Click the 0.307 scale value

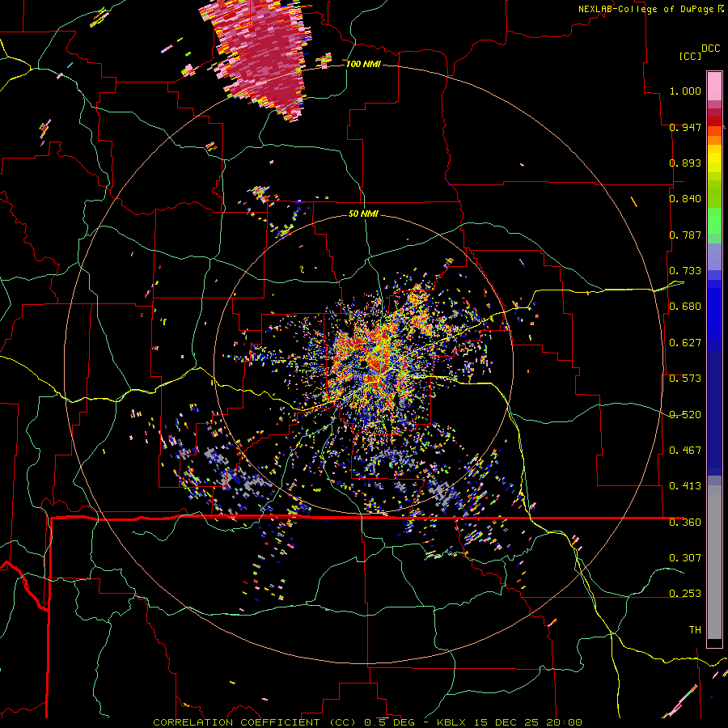coord(685,558)
